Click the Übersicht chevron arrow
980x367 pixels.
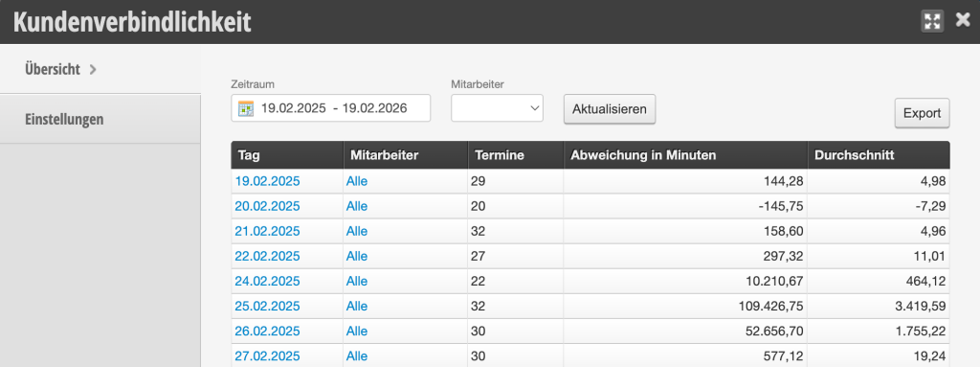coord(93,70)
